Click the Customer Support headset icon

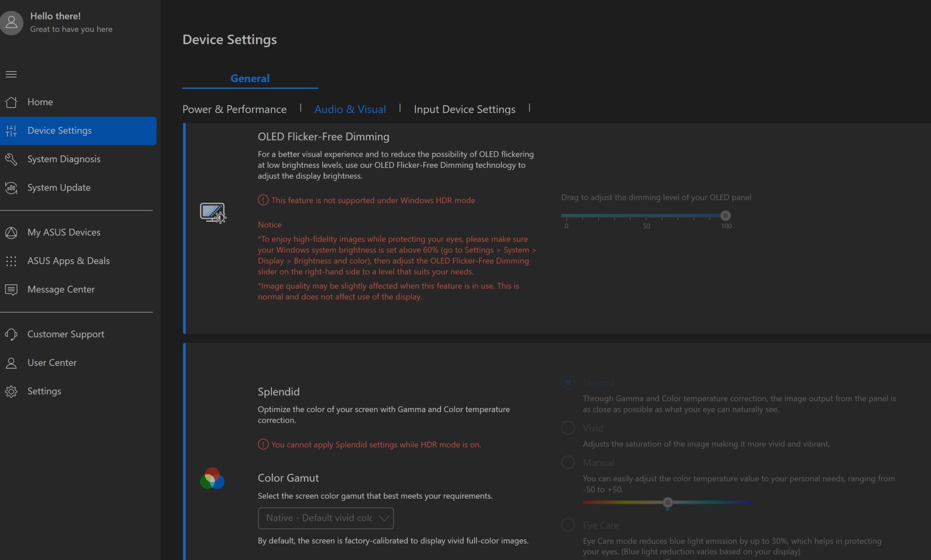(11, 334)
